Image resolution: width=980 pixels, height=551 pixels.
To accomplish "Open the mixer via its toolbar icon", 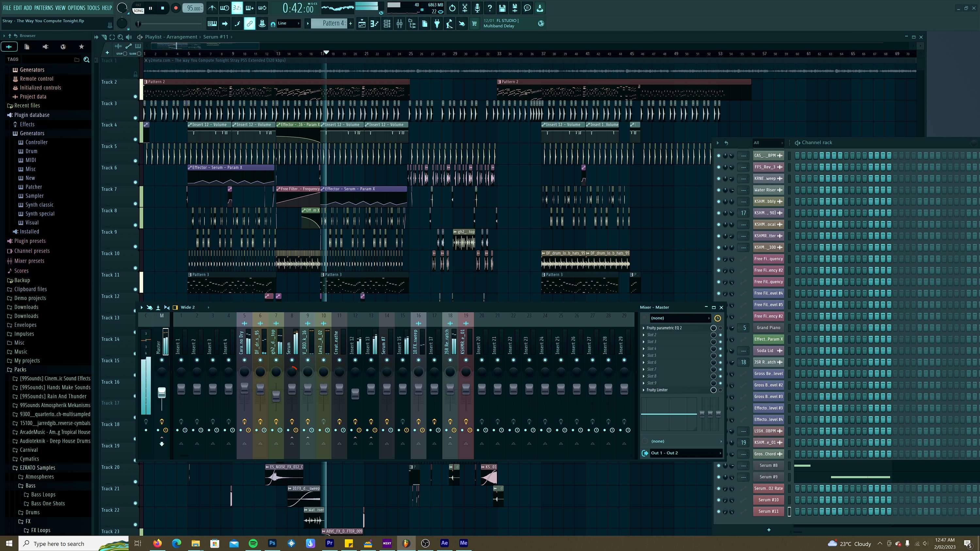I will coord(400,24).
